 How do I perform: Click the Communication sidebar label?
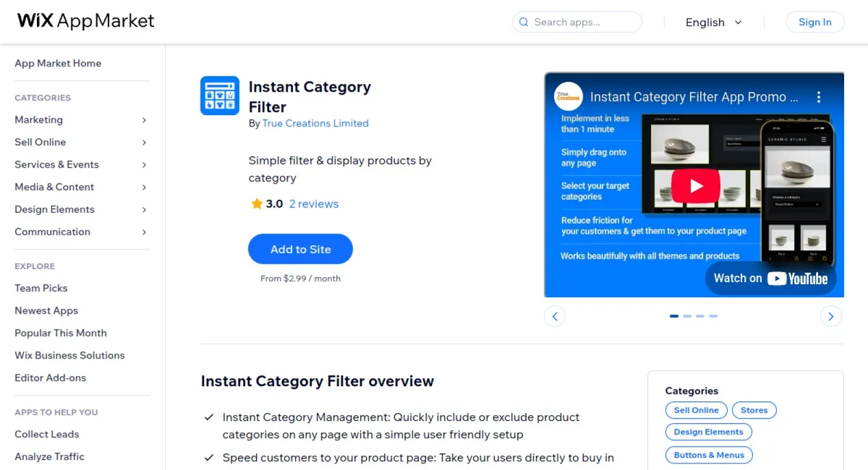(52, 232)
